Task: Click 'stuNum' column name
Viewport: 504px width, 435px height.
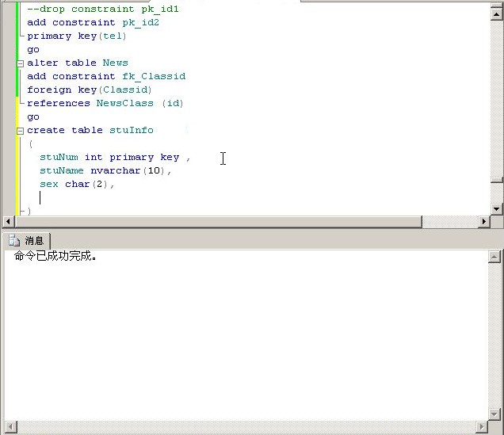Action: (x=59, y=158)
